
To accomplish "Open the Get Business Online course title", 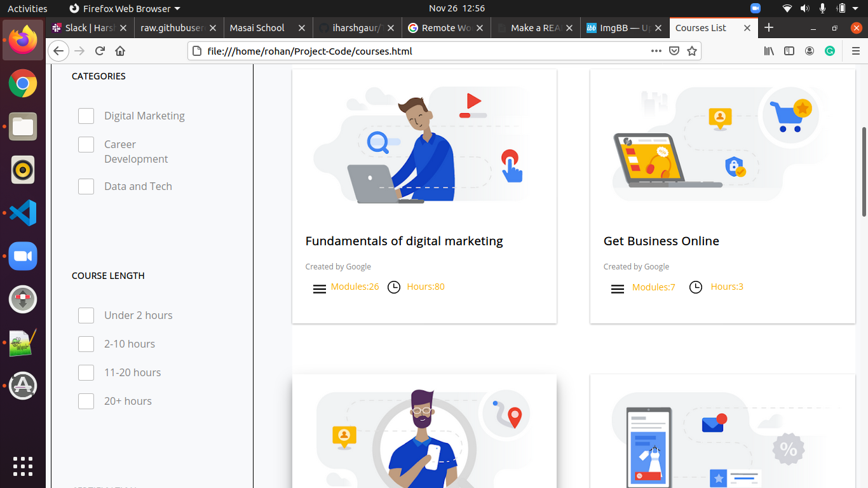I will coord(661,241).
